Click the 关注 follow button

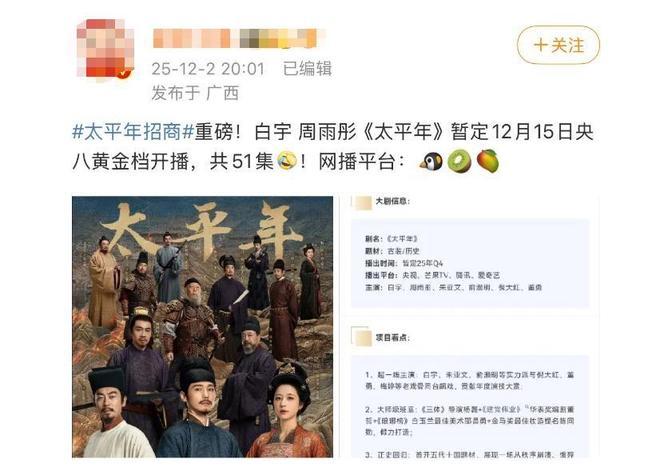[558, 45]
